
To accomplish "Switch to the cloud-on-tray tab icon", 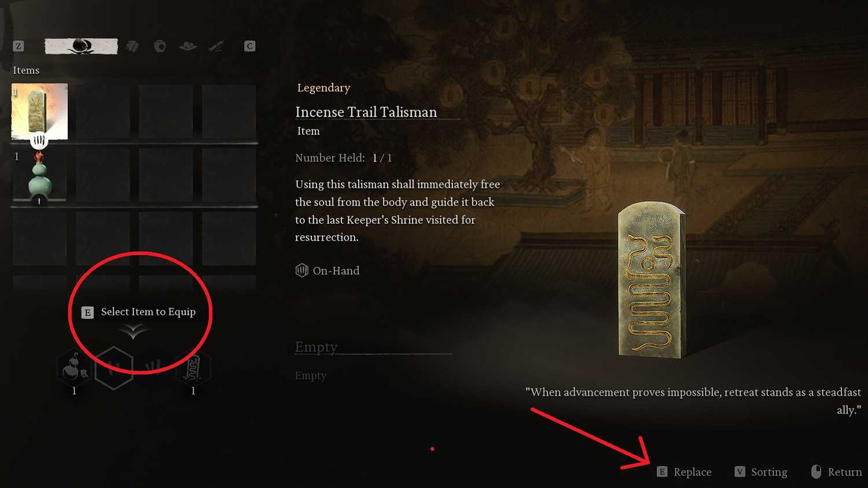I will pos(187,46).
